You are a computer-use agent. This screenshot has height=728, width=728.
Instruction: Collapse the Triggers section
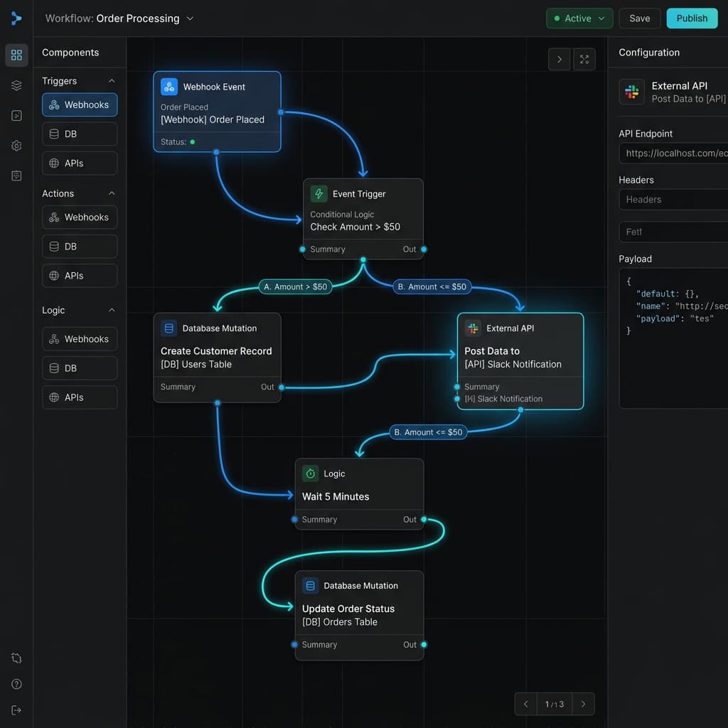coord(112,81)
